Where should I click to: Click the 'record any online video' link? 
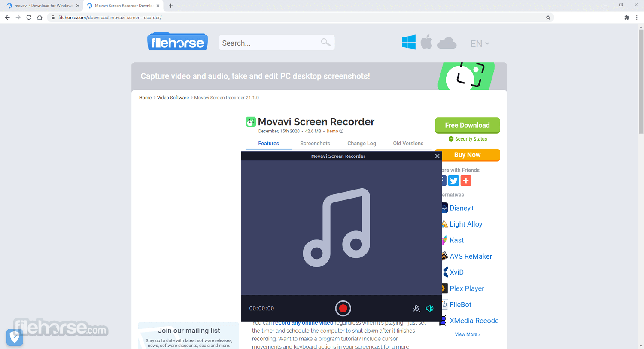click(x=303, y=323)
